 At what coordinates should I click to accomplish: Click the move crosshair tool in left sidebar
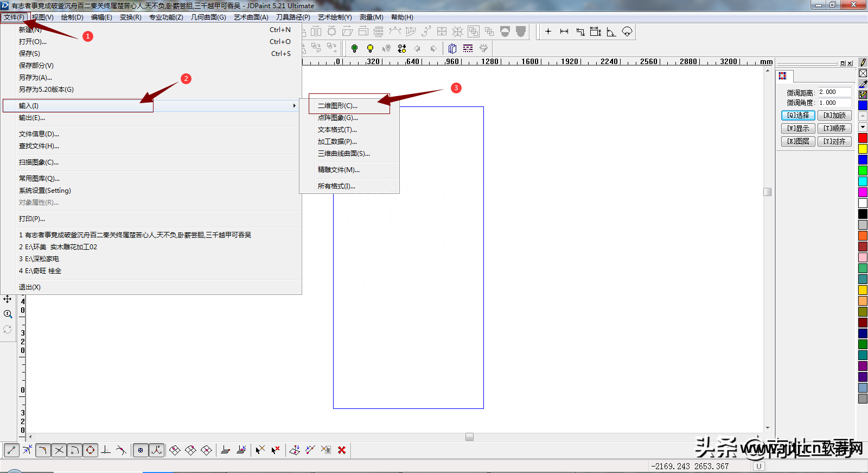pos(8,299)
